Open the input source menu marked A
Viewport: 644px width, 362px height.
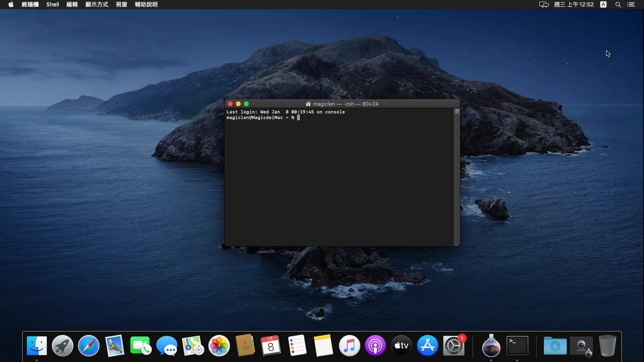(x=603, y=4)
